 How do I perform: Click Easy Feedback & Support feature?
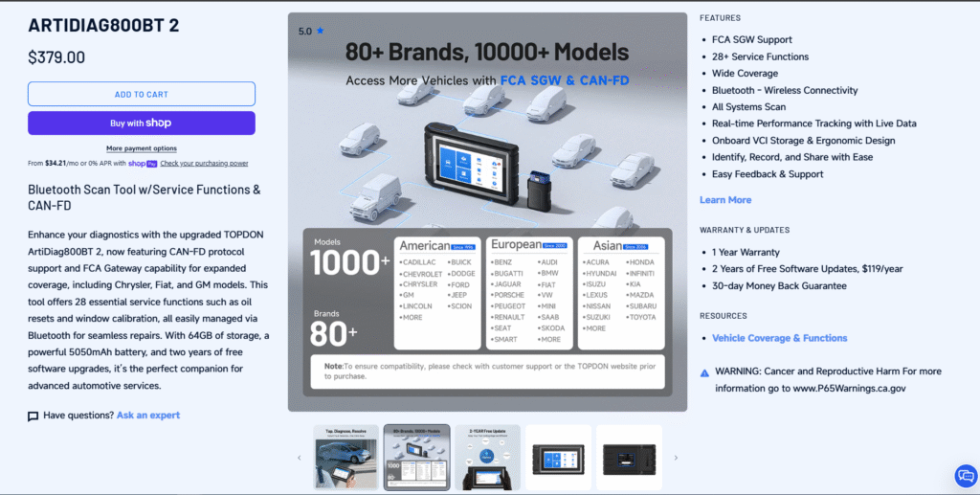[x=768, y=174]
